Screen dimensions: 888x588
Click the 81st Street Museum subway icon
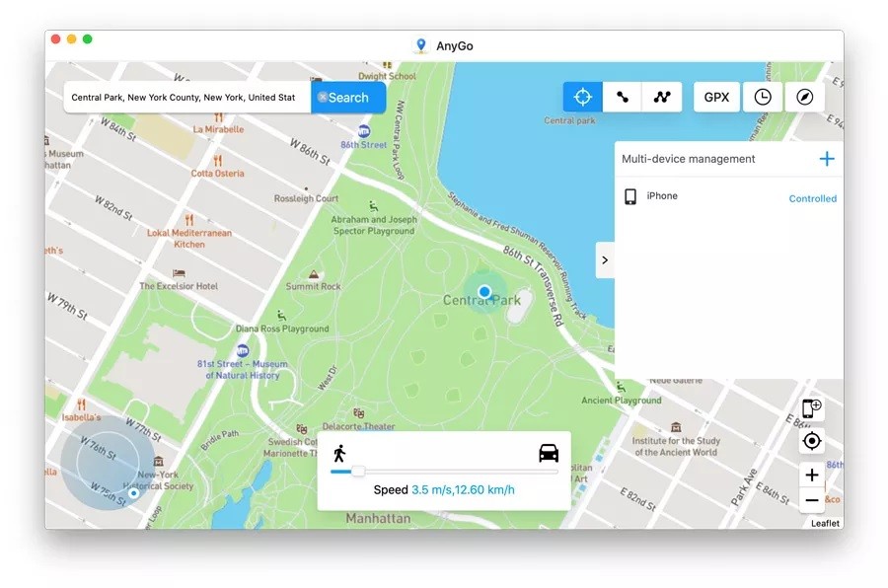(243, 350)
